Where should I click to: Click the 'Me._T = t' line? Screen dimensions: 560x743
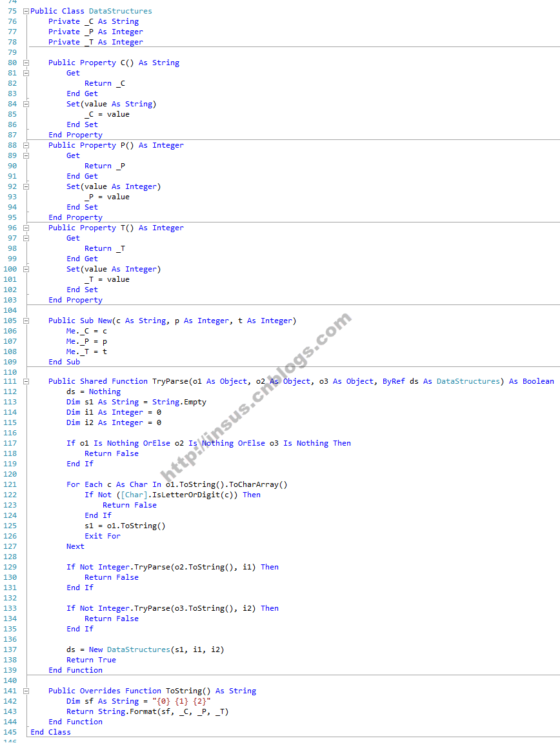(86, 352)
